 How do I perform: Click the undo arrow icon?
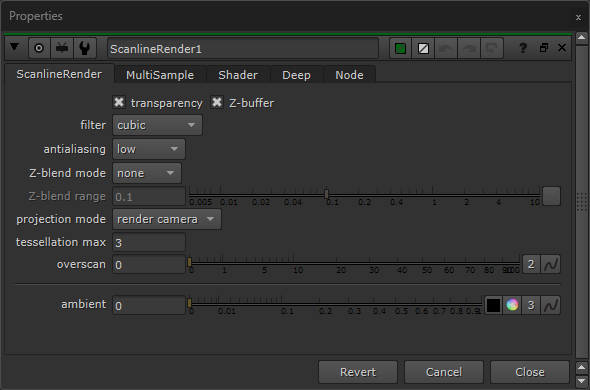[x=446, y=48]
